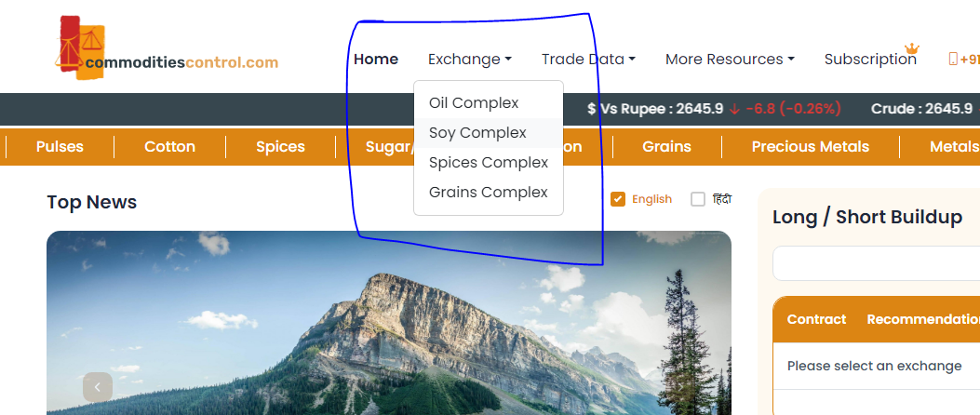Click the previous slide arrow on image

(98, 387)
